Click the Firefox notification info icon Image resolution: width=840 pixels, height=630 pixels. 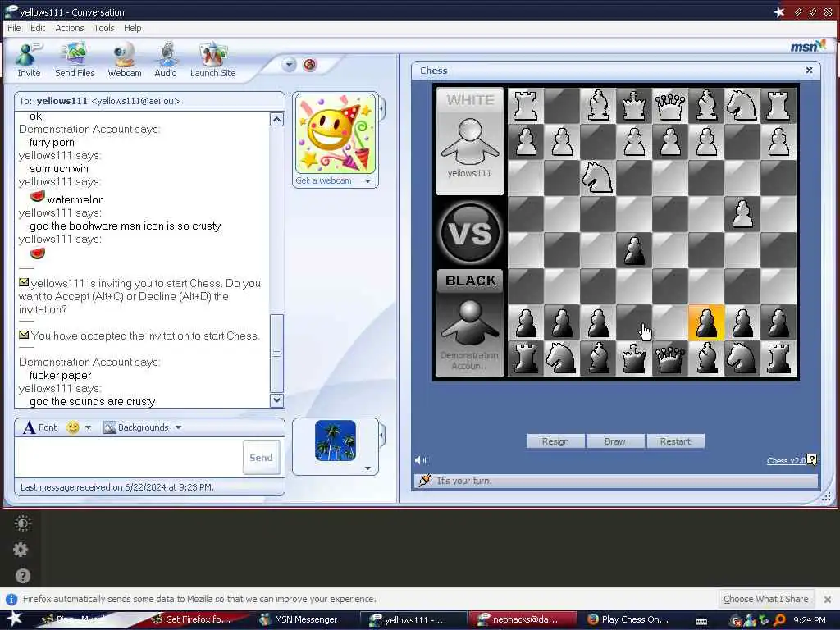(11, 599)
